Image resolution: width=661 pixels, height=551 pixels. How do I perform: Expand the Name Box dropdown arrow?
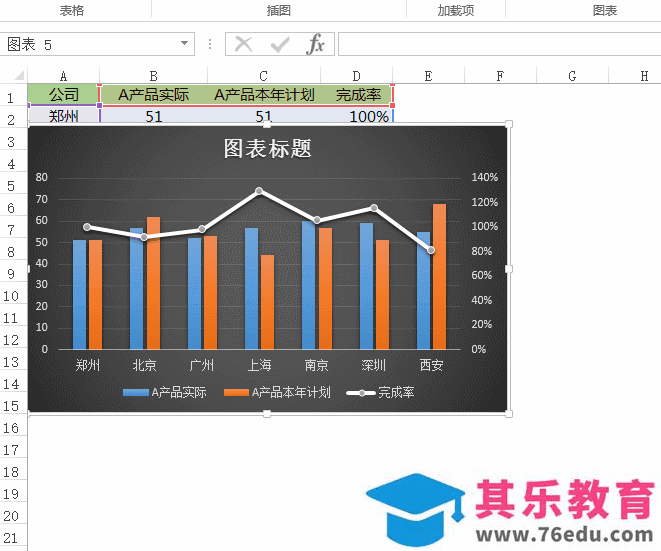pos(184,43)
